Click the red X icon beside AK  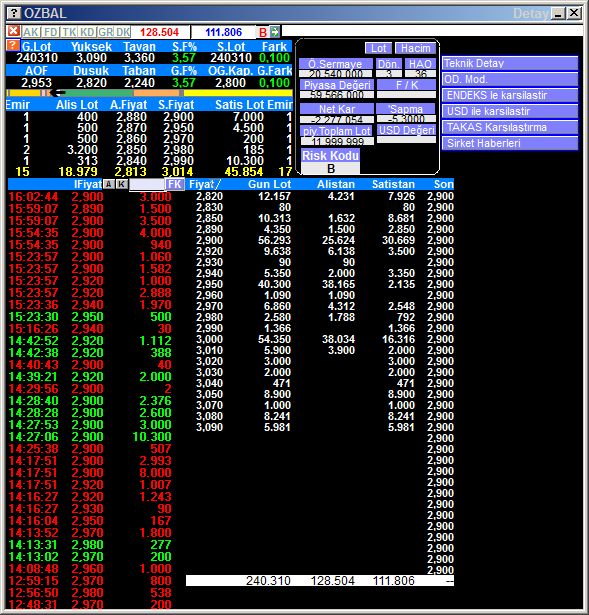[14, 31]
